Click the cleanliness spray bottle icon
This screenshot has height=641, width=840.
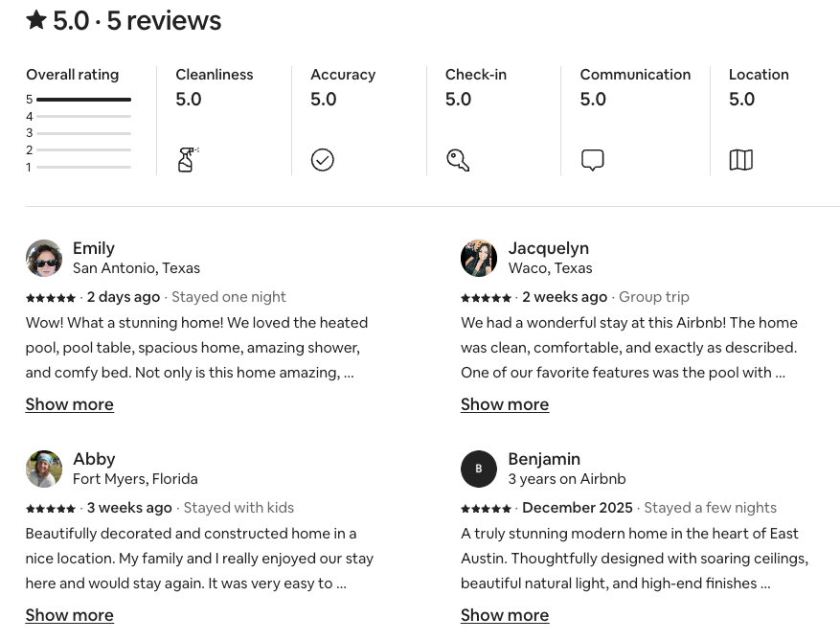click(187, 160)
